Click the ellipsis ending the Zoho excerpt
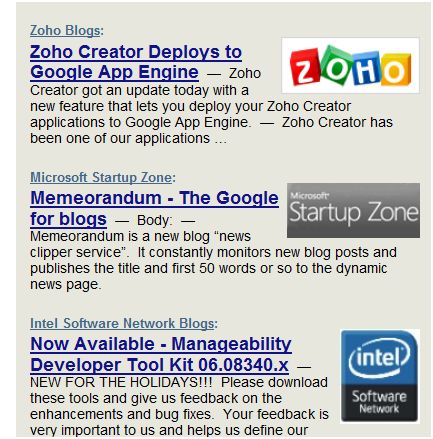This screenshot has width=433, height=439. click(221, 140)
